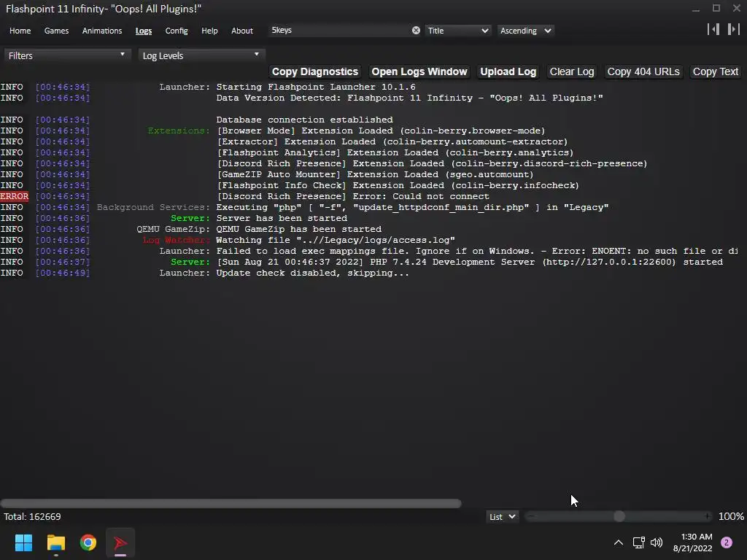The image size is (747, 560).
Task: Open the notification badge showing 2
Action: (x=727, y=542)
